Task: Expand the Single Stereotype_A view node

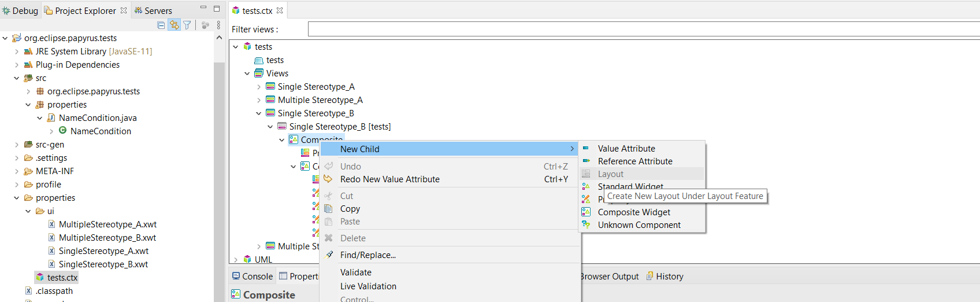Action: point(259,87)
